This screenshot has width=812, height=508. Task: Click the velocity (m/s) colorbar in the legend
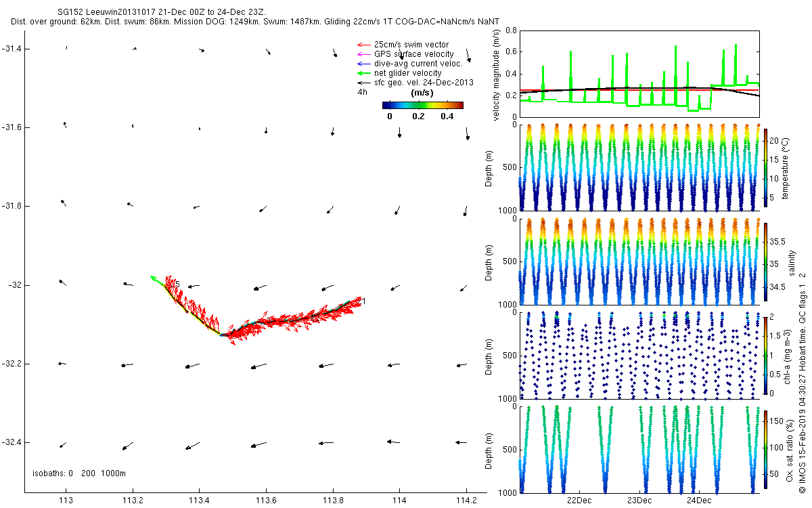coord(422,105)
